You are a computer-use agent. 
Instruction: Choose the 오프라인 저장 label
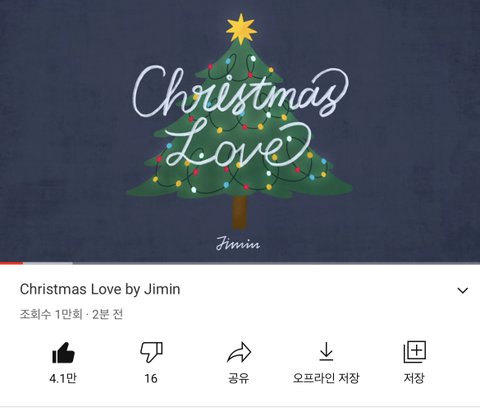tap(326, 378)
